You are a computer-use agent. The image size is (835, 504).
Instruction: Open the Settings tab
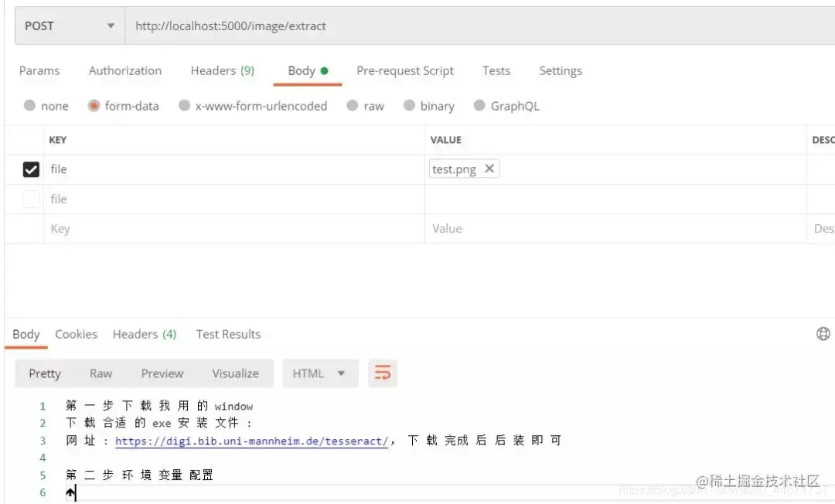point(561,71)
